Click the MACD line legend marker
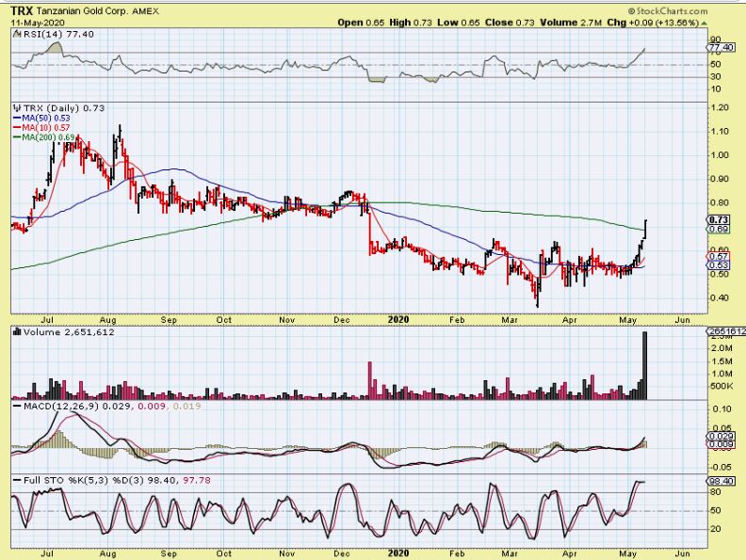This screenshot has height=560, width=746. pos(17,407)
